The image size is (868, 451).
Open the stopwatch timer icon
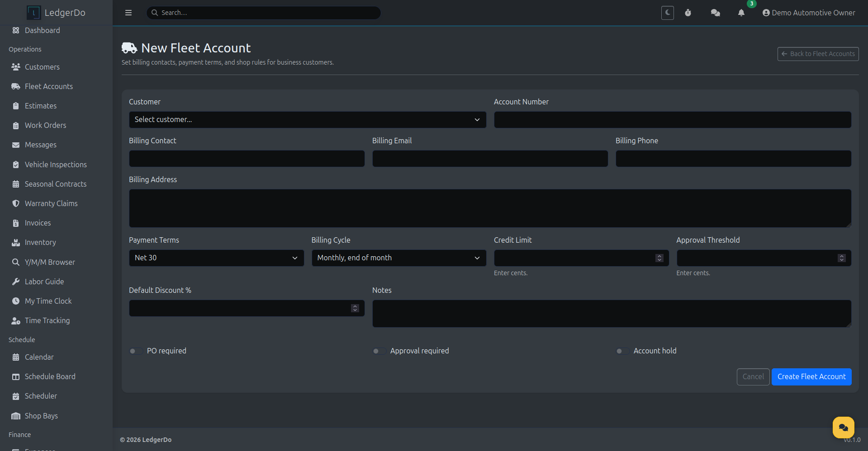(688, 13)
